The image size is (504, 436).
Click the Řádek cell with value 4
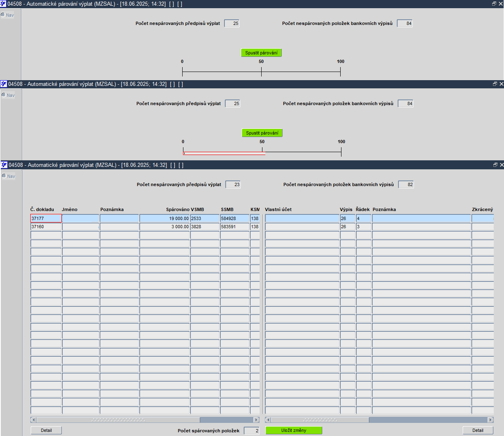(x=364, y=218)
